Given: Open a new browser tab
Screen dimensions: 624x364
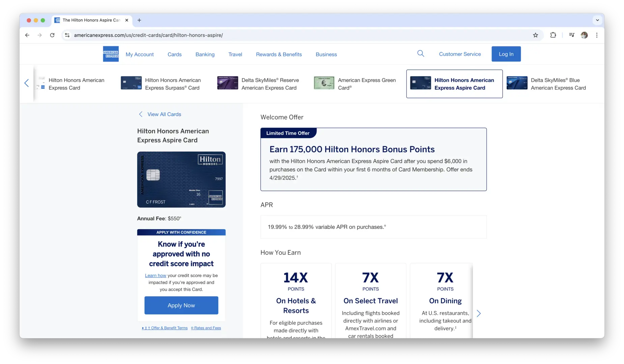Looking at the screenshot, I should tap(139, 20).
